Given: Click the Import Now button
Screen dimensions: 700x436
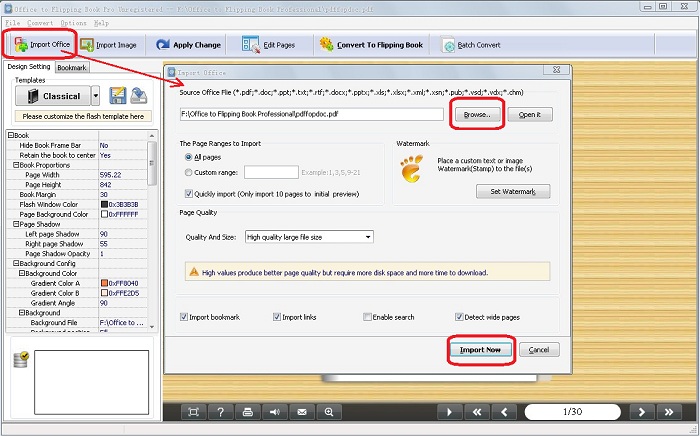Looking at the screenshot, I should [480, 350].
